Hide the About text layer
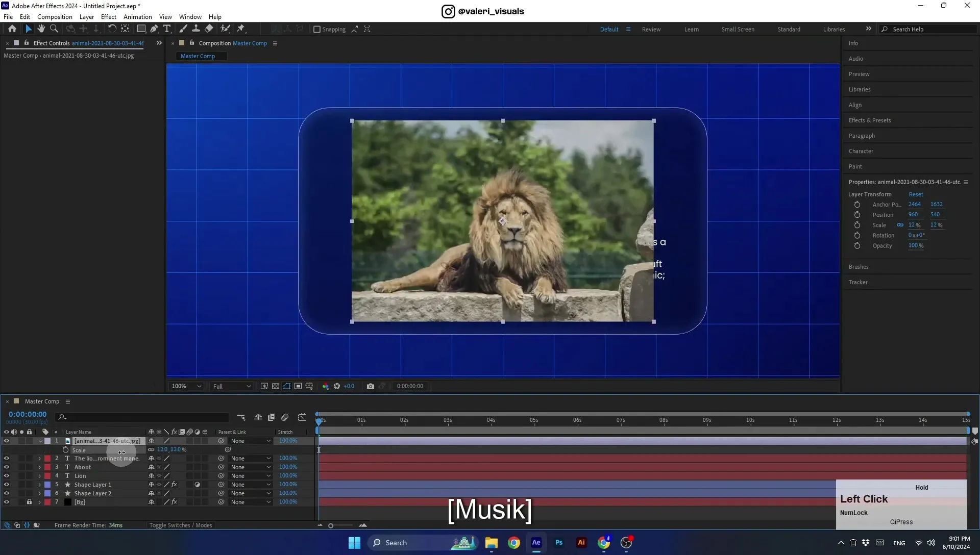This screenshot has height=555, width=980. (x=7, y=467)
